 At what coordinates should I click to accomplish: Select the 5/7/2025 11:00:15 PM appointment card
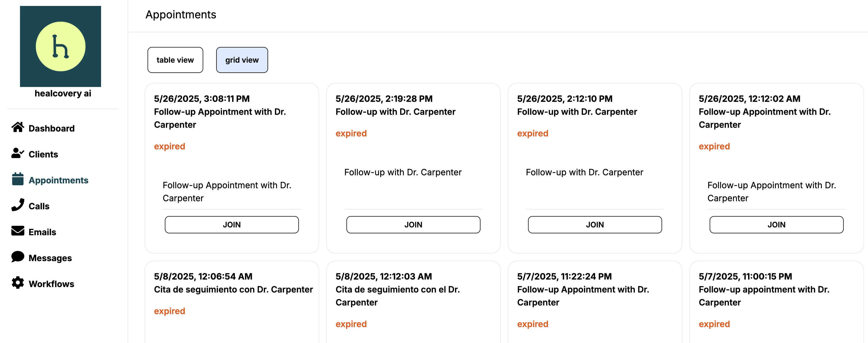point(776,302)
